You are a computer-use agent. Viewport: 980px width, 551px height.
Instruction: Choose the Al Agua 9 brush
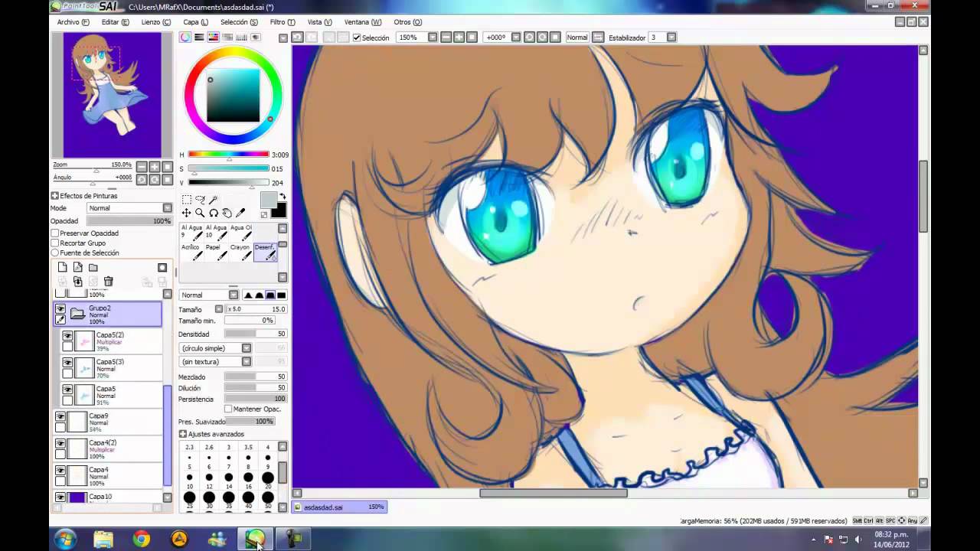191,233
